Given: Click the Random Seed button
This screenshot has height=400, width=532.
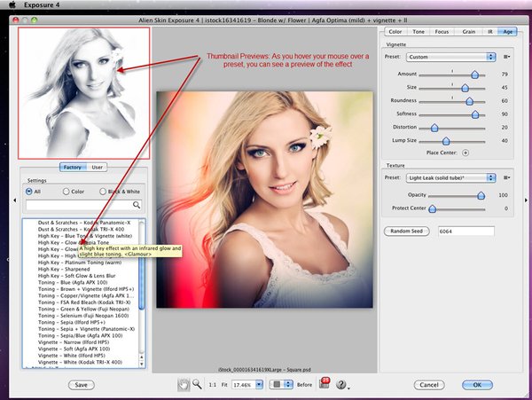Looking at the screenshot, I should click(x=408, y=231).
